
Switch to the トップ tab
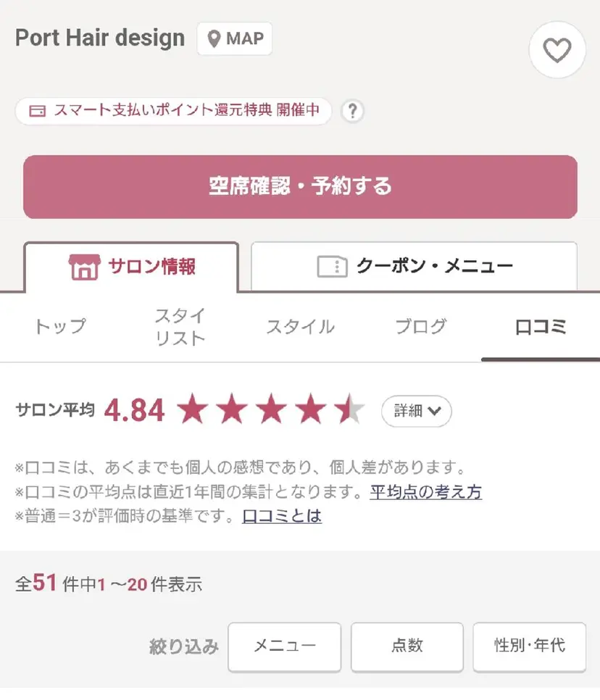[x=60, y=326]
